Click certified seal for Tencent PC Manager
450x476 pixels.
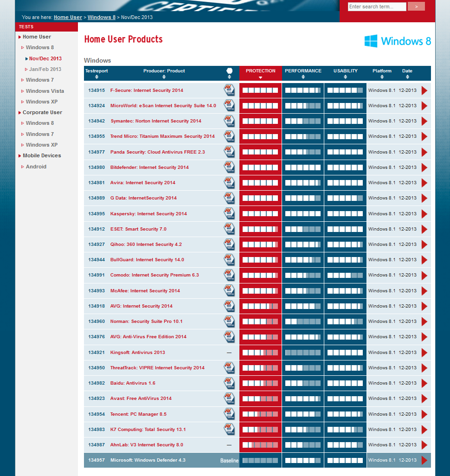229,414
